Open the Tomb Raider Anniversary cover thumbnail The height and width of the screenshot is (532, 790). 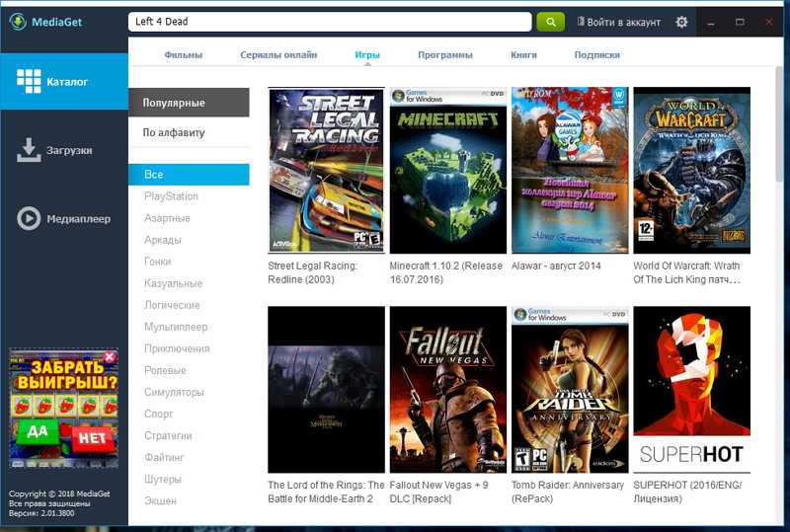coord(570,390)
